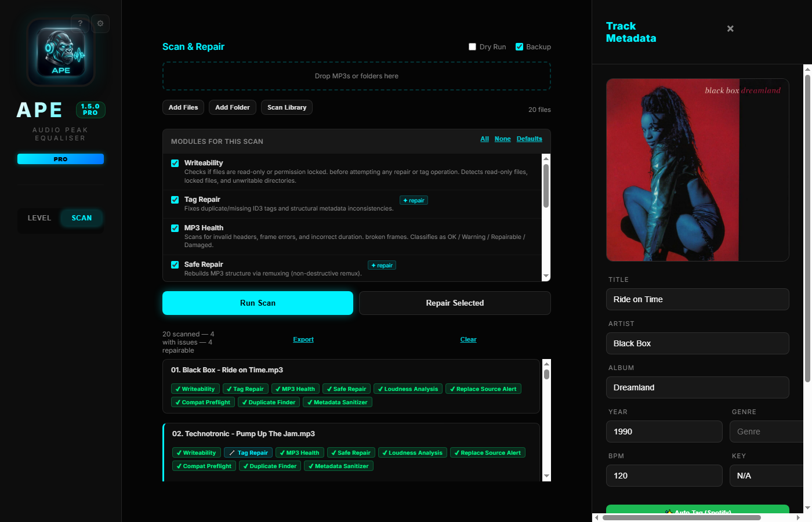Click the Title field containing Ride on Time
The width and height of the screenshot is (812, 522).
(x=698, y=299)
